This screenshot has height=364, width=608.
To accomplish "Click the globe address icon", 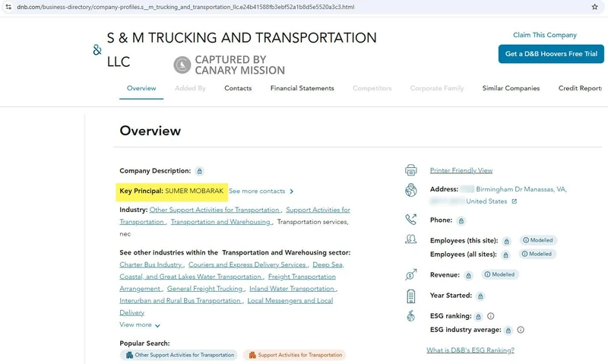I will tap(410, 190).
